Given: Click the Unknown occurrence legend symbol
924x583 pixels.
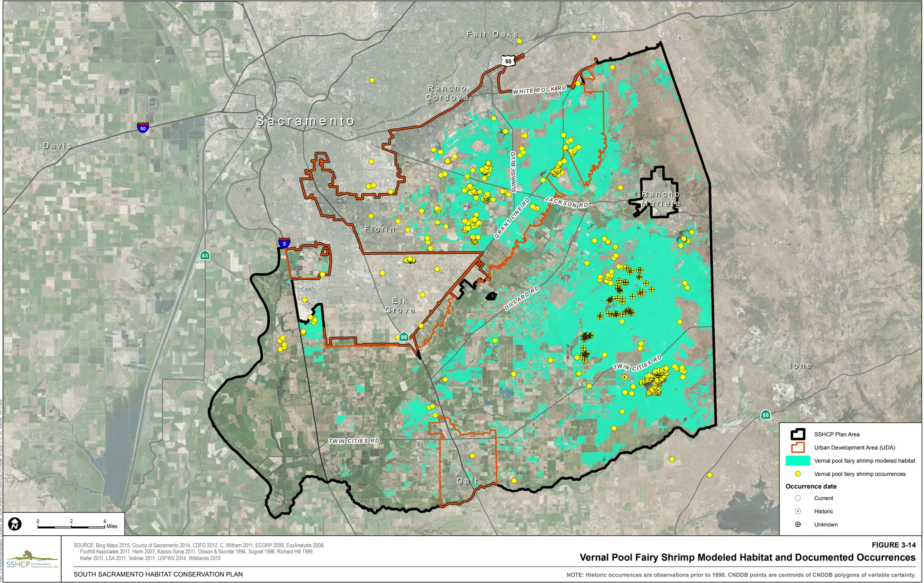Looking at the screenshot, I should pos(798,524).
